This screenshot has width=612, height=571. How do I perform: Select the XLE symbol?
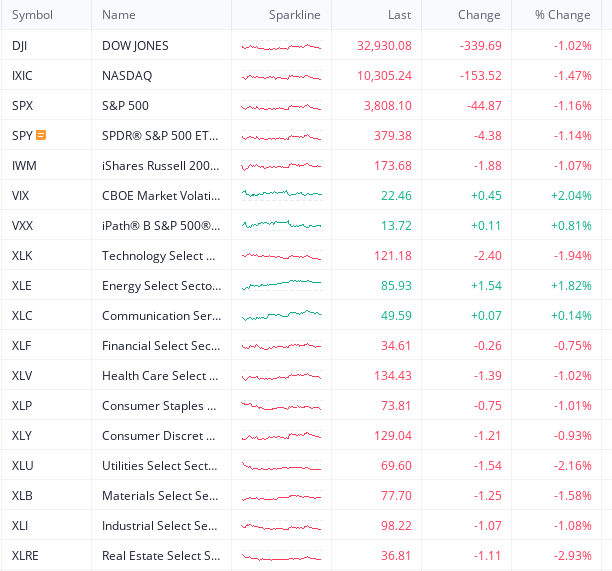click(x=21, y=286)
